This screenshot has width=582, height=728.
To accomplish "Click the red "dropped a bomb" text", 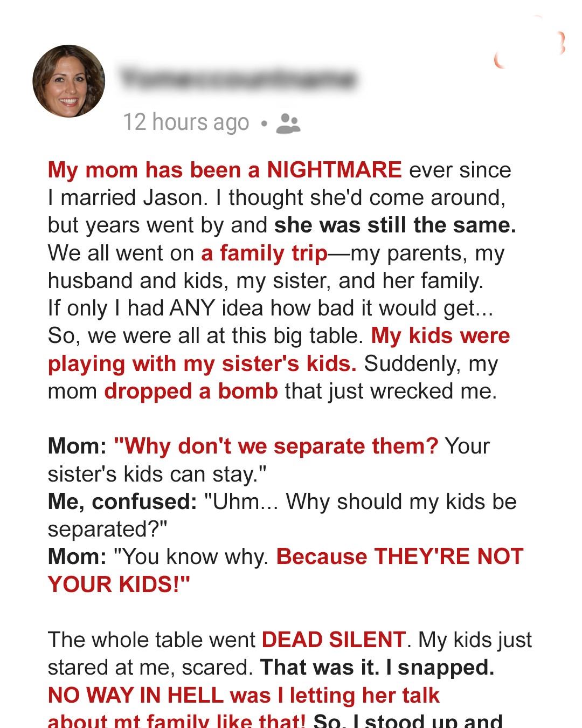I will [191, 392].
